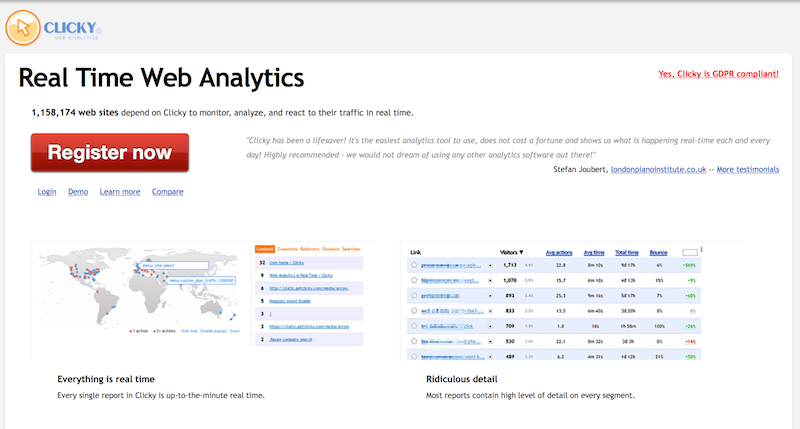Switch to the Referrers tab
The height and width of the screenshot is (429, 800).
[310, 249]
